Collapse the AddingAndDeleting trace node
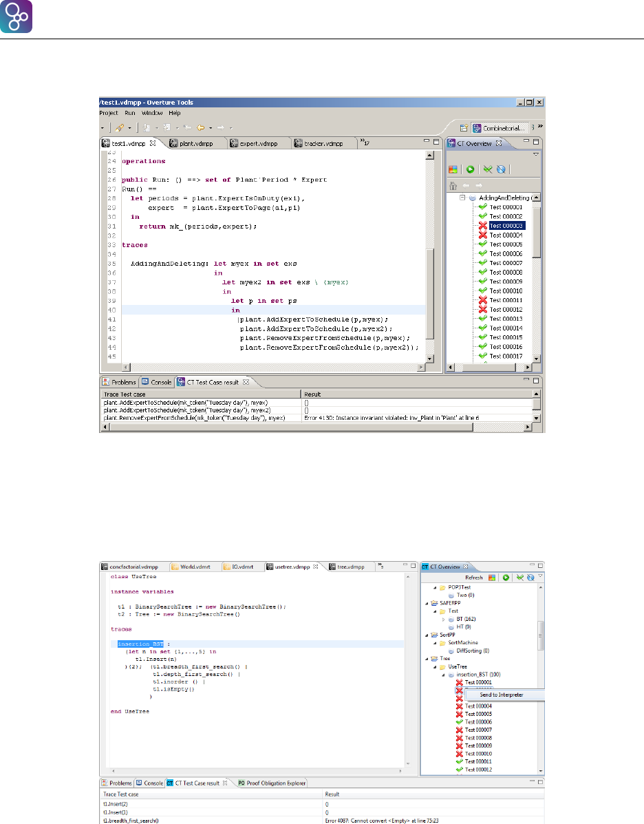The image size is (644, 824). (x=462, y=198)
